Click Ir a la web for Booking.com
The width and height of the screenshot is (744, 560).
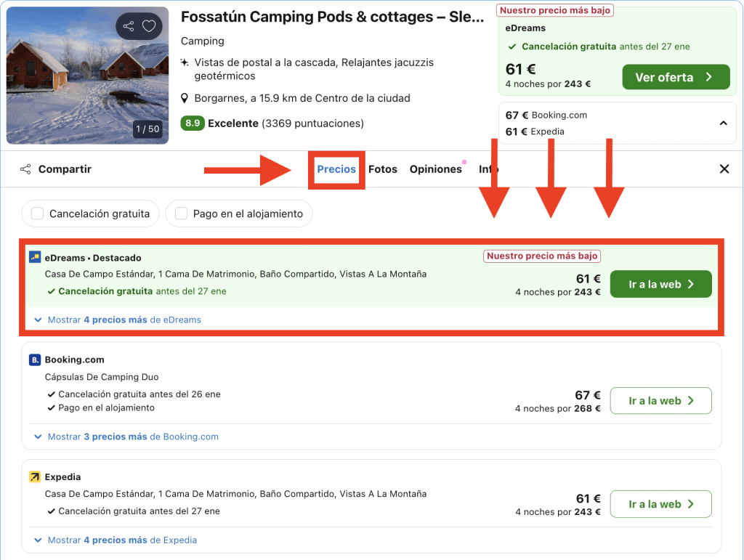pos(660,401)
